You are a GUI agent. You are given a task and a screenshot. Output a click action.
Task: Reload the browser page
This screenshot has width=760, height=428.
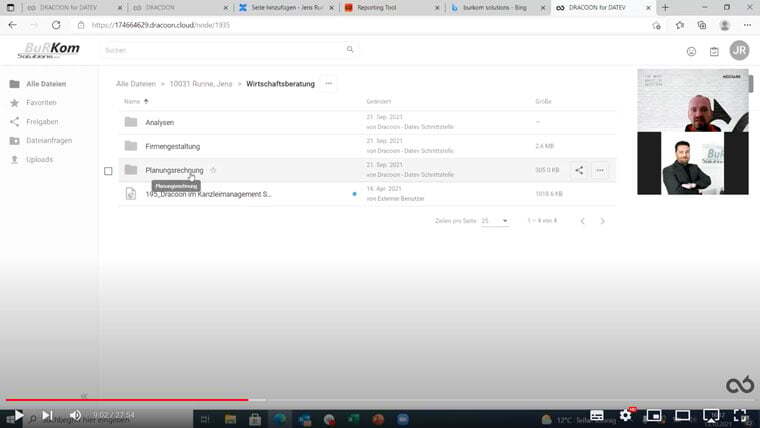tap(56, 25)
